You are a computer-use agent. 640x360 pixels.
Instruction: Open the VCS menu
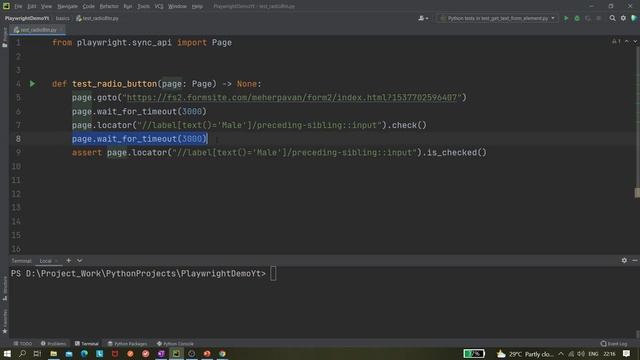tap(159, 6)
